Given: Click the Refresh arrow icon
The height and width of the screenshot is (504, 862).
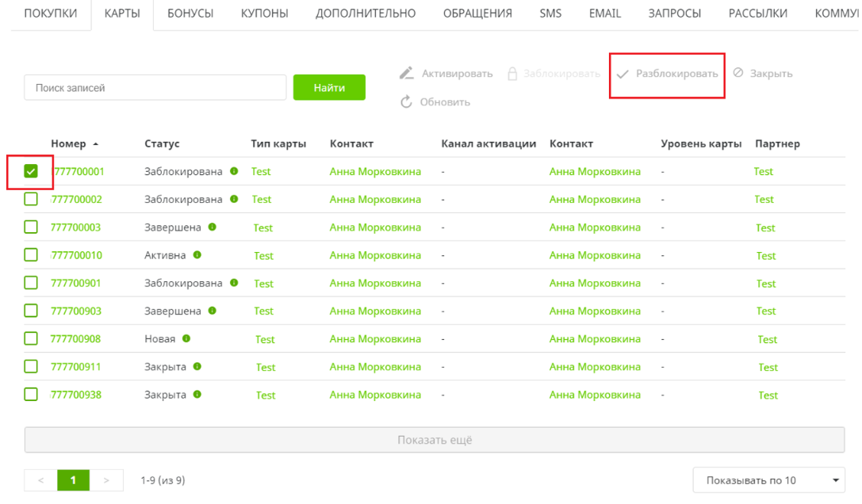Looking at the screenshot, I should click(407, 101).
